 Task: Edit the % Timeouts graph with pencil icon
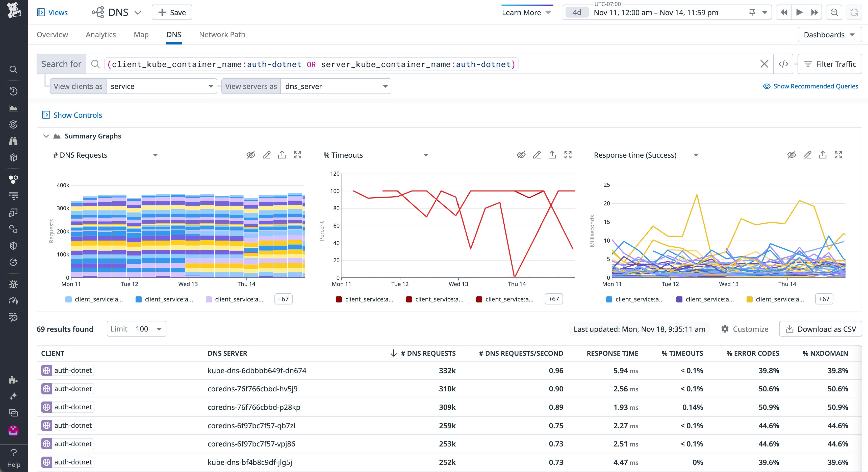click(x=537, y=155)
